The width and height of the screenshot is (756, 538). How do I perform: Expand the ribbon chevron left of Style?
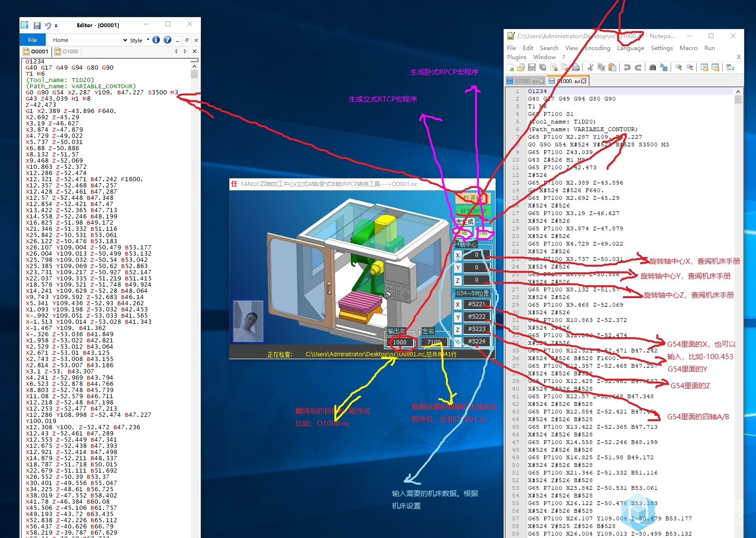[125, 41]
